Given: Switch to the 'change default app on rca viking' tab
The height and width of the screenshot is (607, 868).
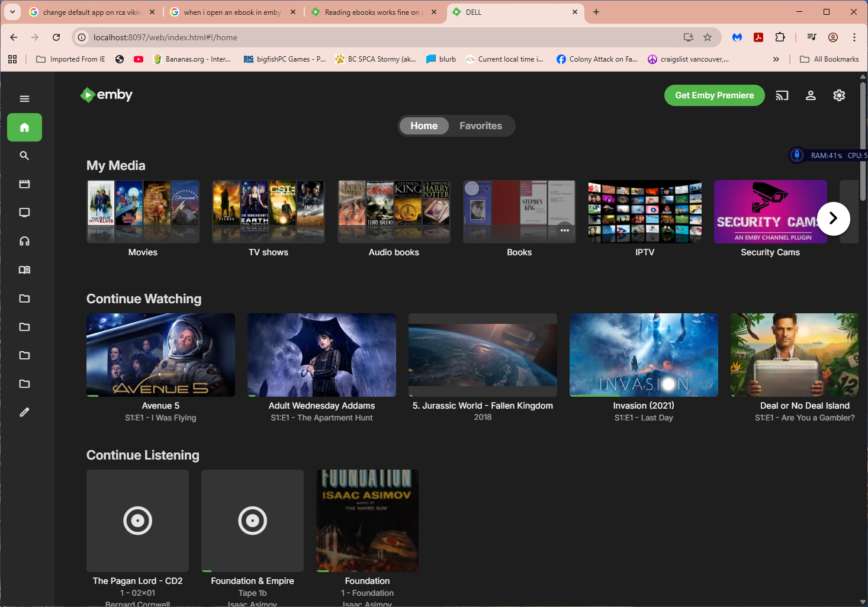Looking at the screenshot, I should (92, 12).
